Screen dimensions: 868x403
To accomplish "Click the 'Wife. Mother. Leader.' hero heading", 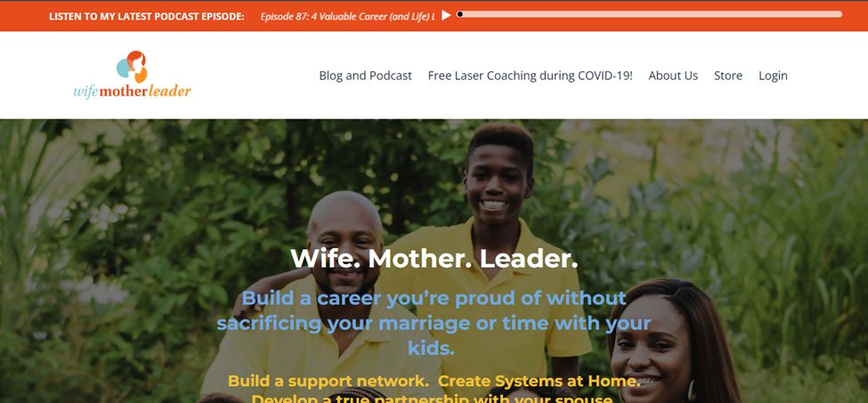I will [434, 258].
